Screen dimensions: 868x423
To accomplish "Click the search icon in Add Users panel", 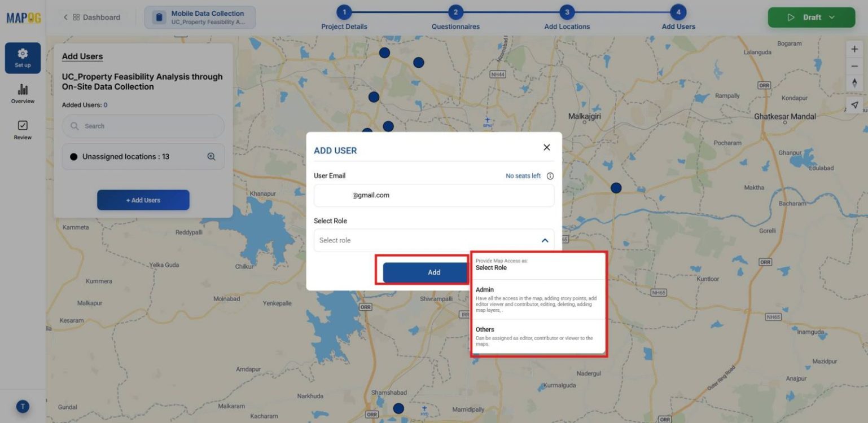I will click(x=75, y=126).
